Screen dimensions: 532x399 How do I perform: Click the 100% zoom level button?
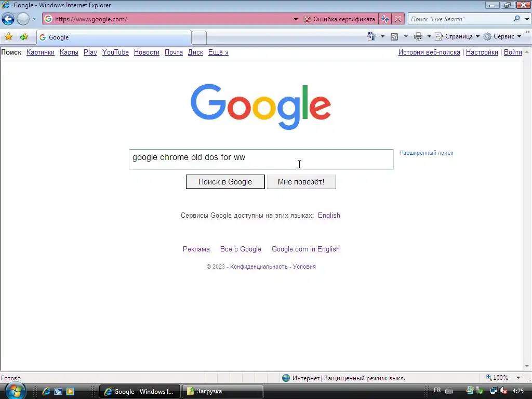(x=497, y=378)
